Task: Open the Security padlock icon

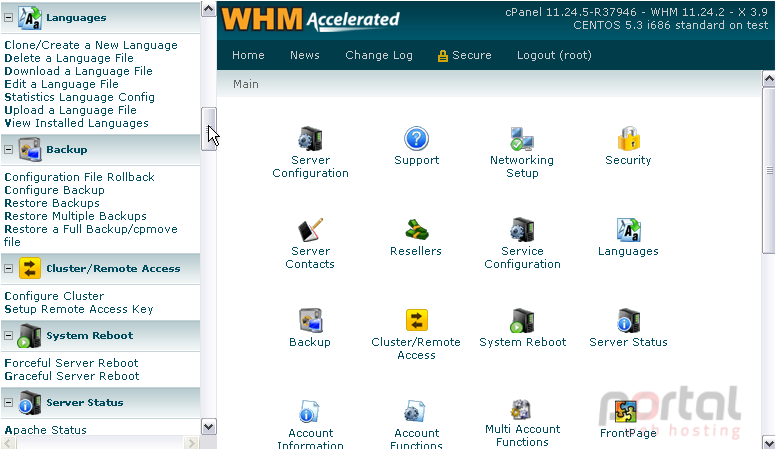Action: pyautogui.click(x=629, y=139)
